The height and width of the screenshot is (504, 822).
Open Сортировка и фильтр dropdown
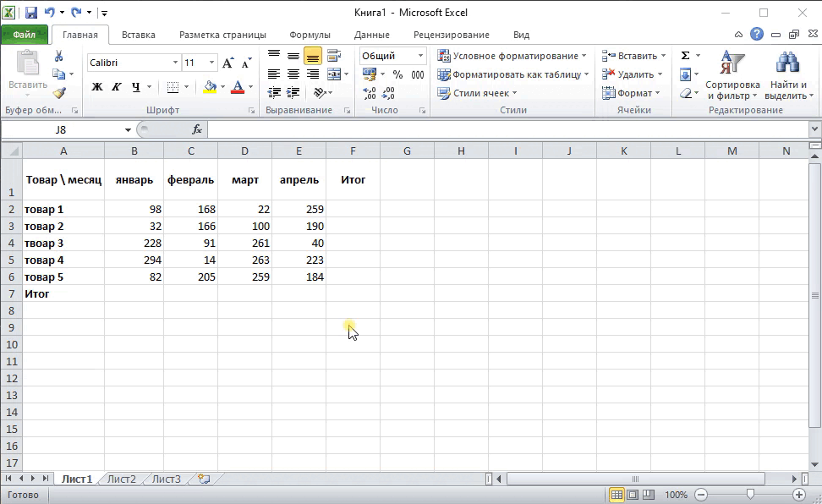[732, 74]
